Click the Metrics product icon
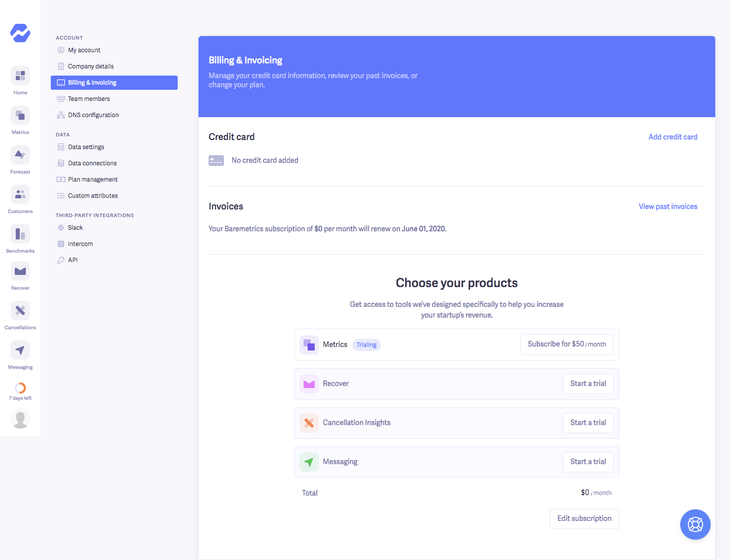 [x=309, y=345]
